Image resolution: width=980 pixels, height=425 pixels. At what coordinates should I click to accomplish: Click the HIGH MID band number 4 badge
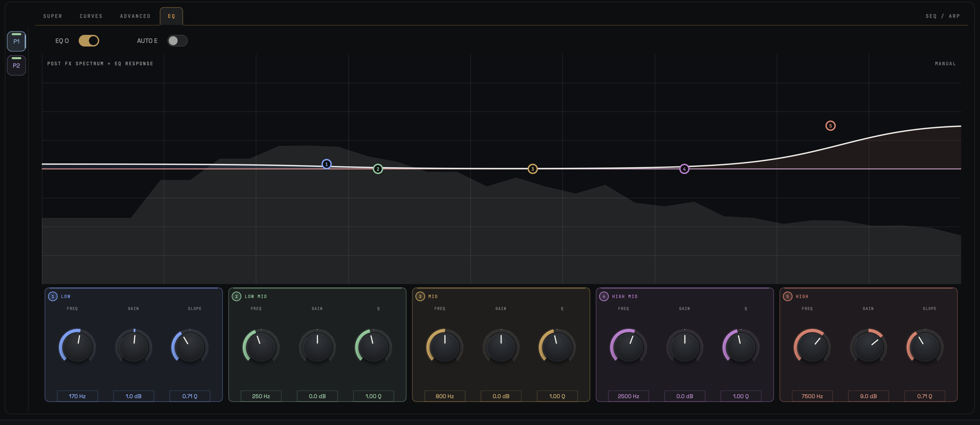click(x=604, y=296)
